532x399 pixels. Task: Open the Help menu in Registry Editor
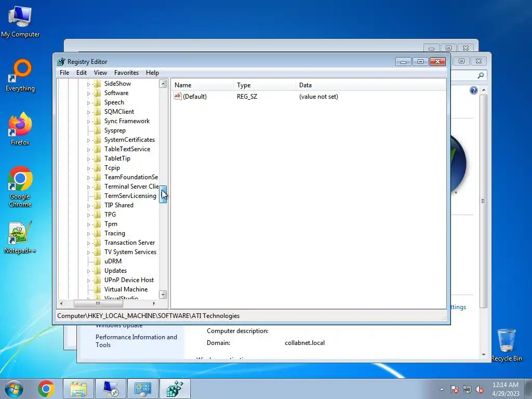(152, 73)
